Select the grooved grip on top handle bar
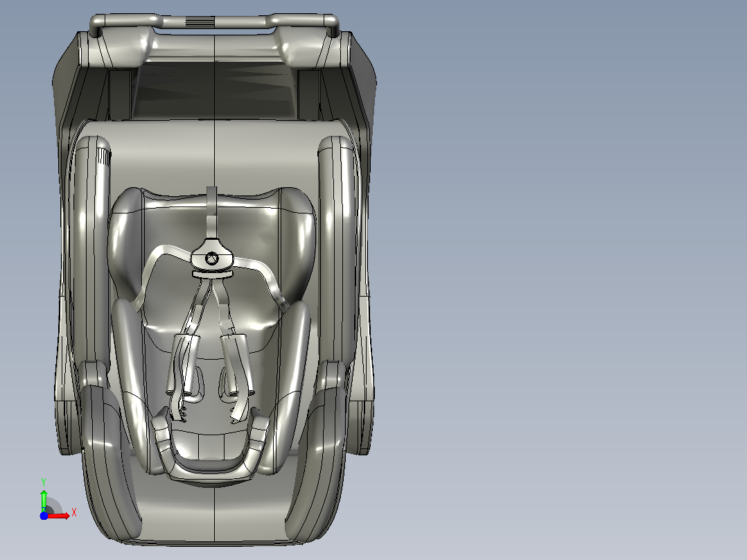Image resolution: width=747 pixels, height=560 pixels. [200, 22]
